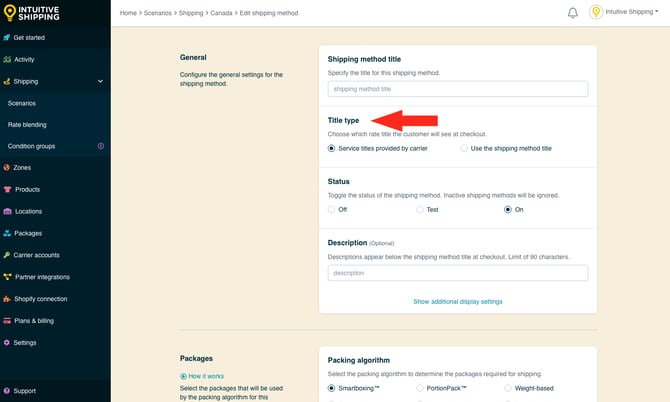Viewport: 670px width, 402px height.
Task: Go to Home breadcrumb
Action: (x=128, y=13)
